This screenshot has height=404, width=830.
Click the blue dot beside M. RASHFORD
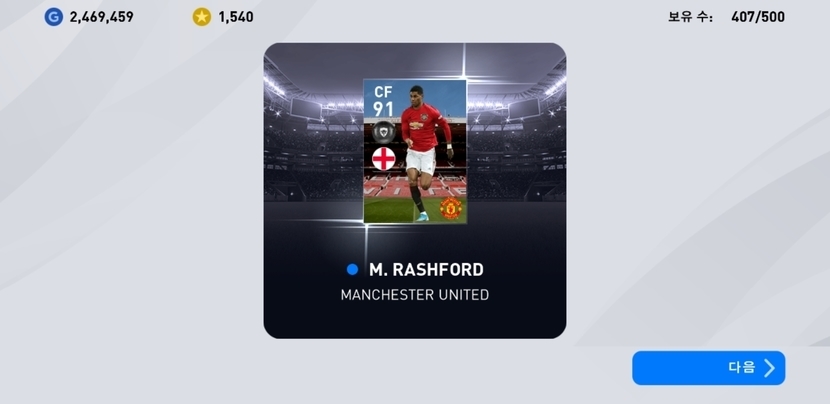point(352,270)
